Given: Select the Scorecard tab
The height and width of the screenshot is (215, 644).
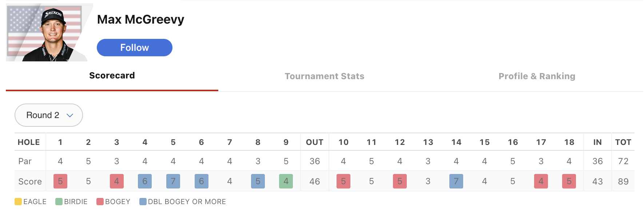Looking at the screenshot, I should tap(112, 76).
